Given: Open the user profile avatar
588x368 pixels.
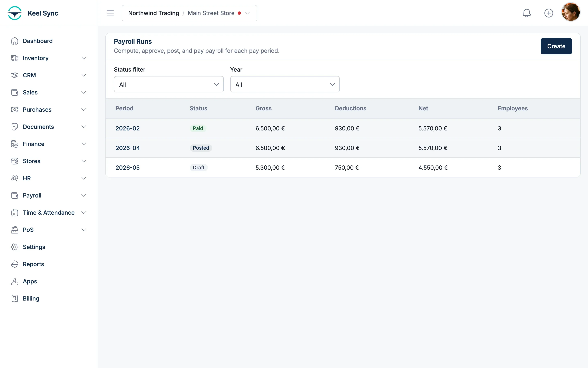Looking at the screenshot, I should (570, 12).
